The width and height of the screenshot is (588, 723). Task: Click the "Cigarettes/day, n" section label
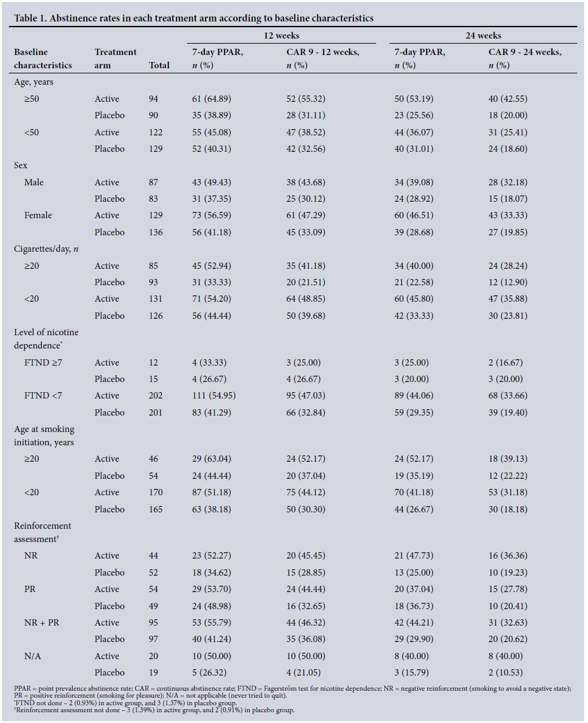coord(46,249)
